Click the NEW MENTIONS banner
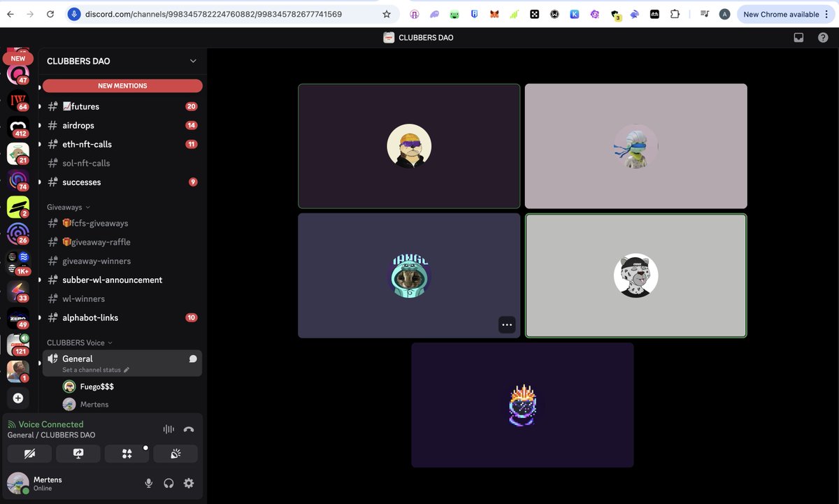Screen dimensions: 839x504 click(x=122, y=85)
